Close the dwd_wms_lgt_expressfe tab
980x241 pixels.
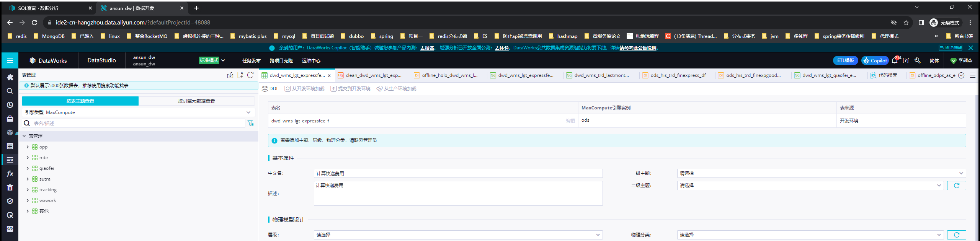pos(329,76)
